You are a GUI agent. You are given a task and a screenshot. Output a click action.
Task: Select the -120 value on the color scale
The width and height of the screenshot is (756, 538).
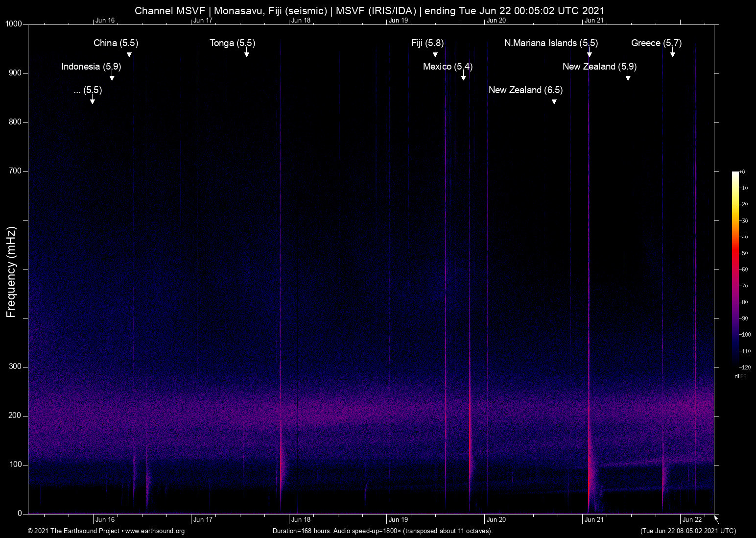pyautogui.click(x=745, y=367)
